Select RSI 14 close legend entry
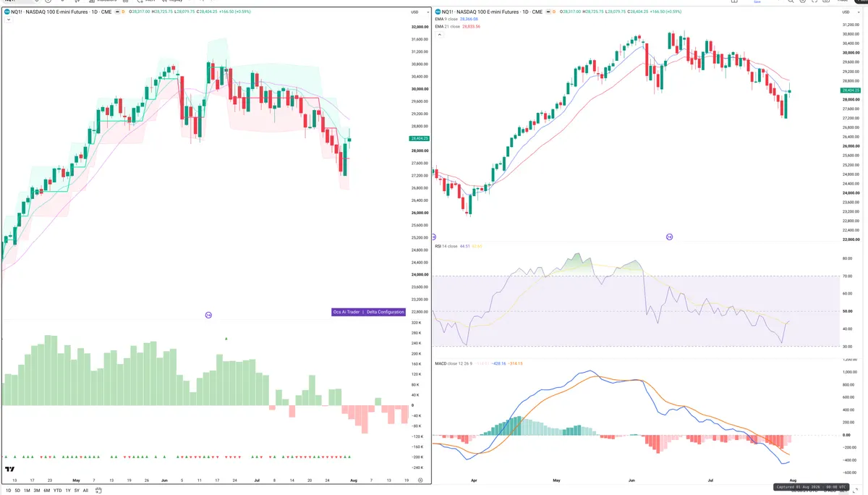The image size is (868, 495). tap(446, 246)
